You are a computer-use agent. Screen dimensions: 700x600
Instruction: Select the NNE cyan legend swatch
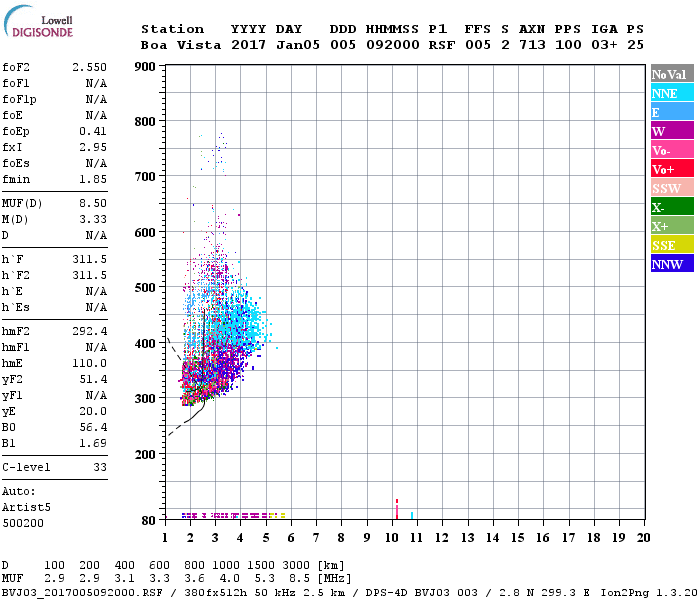coord(672,93)
